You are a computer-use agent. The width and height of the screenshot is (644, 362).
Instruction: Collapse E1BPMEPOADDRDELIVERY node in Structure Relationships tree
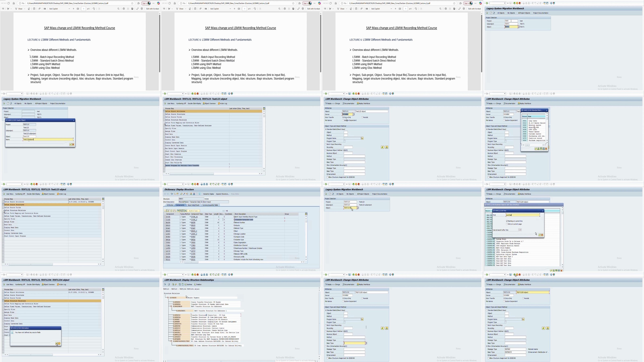[171, 341]
